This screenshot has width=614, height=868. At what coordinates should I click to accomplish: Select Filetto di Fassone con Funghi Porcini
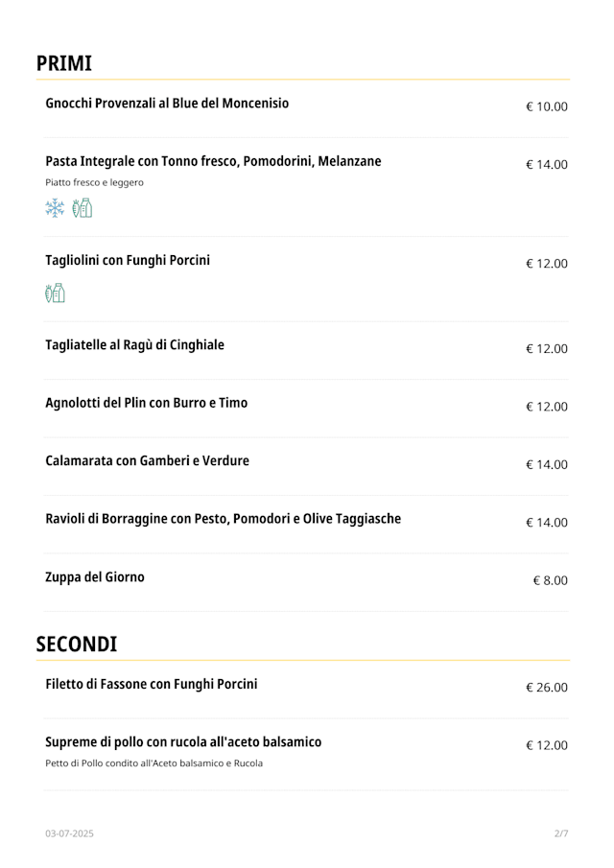(x=152, y=684)
